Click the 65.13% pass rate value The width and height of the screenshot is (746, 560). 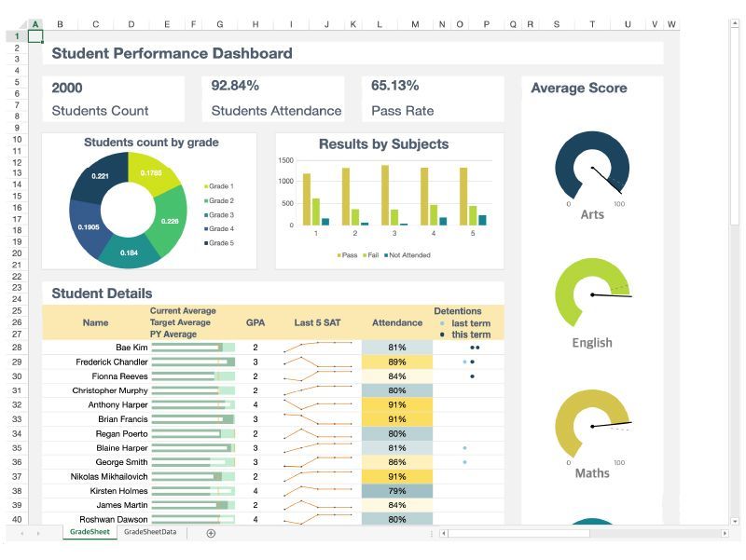pyautogui.click(x=394, y=86)
